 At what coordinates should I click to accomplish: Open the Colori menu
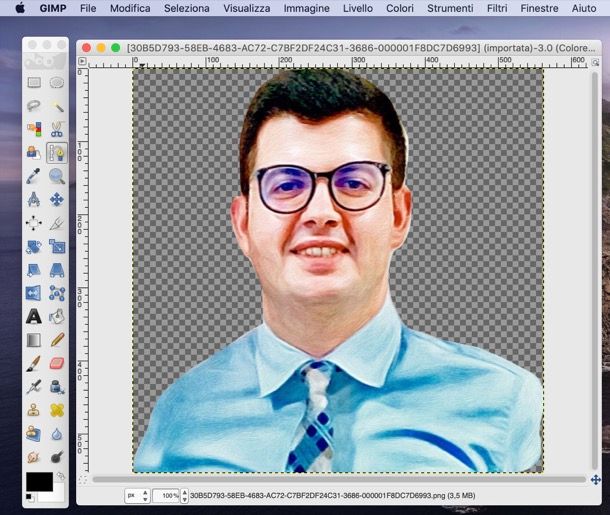coord(400,8)
